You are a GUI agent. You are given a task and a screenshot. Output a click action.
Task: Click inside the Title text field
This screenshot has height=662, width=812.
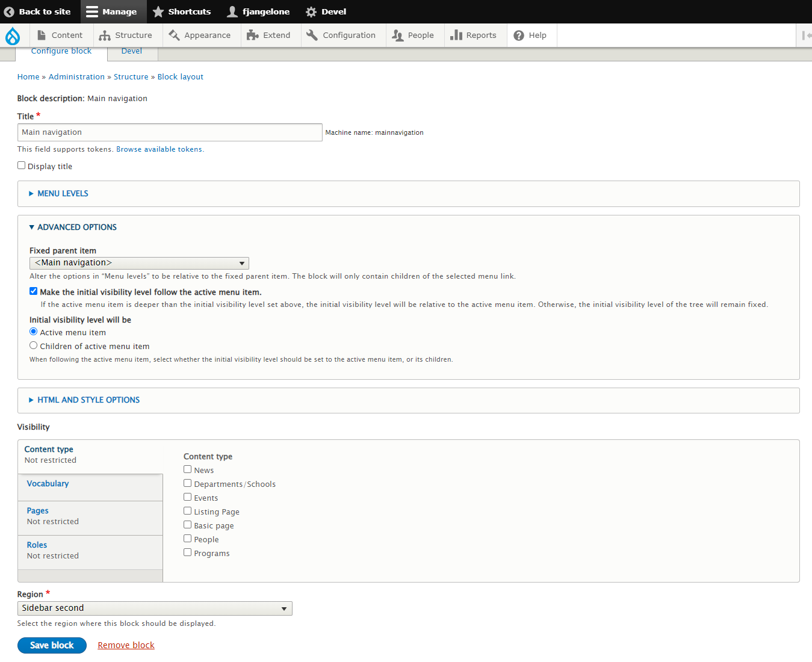pyautogui.click(x=169, y=132)
